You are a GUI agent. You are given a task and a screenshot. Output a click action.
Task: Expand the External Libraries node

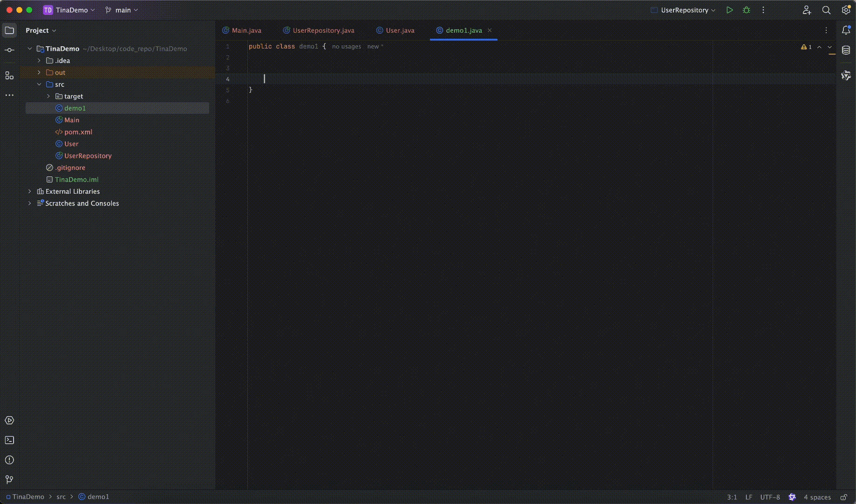click(x=29, y=191)
